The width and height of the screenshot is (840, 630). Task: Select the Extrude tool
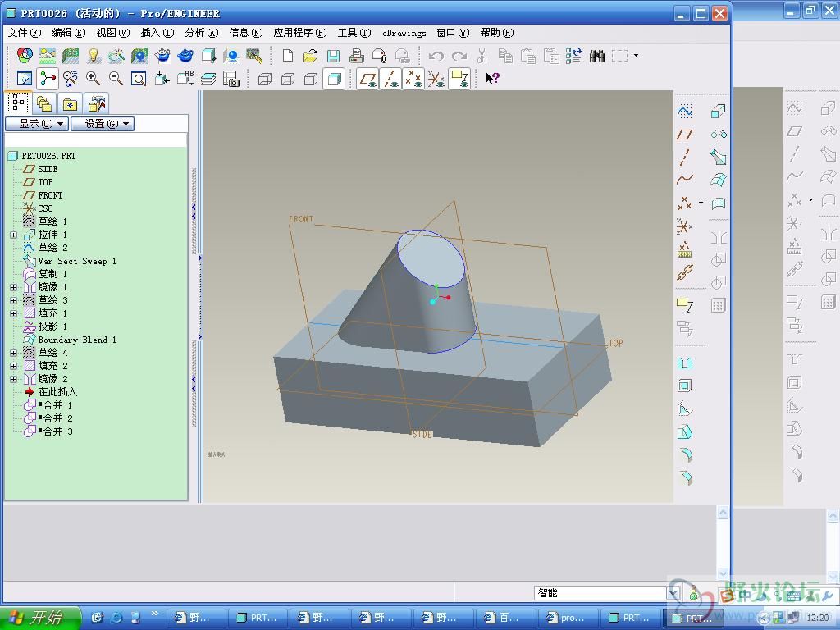pyautogui.click(x=718, y=111)
